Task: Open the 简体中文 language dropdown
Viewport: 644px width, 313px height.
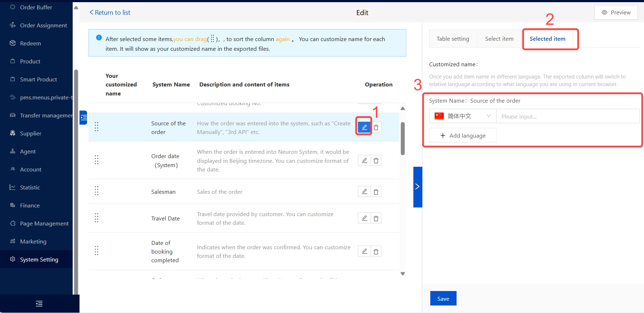Action: [463, 116]
